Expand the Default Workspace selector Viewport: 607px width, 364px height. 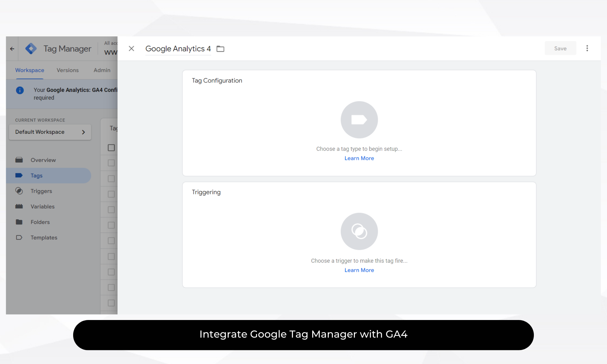pos(50,132)
